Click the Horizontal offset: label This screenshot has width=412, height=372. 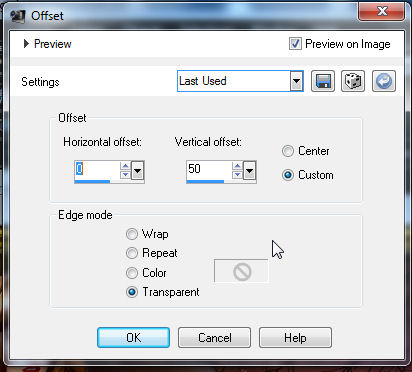(x=103, y=142)
